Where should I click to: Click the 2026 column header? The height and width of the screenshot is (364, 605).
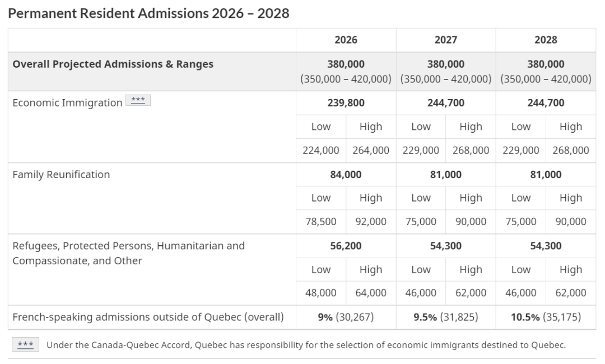(346, 40)
